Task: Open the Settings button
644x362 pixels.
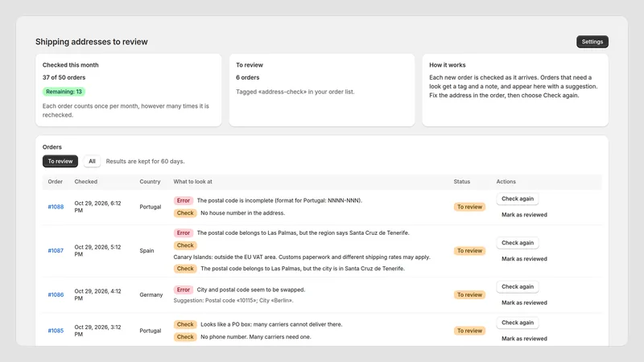Action: tap(592, 42)
